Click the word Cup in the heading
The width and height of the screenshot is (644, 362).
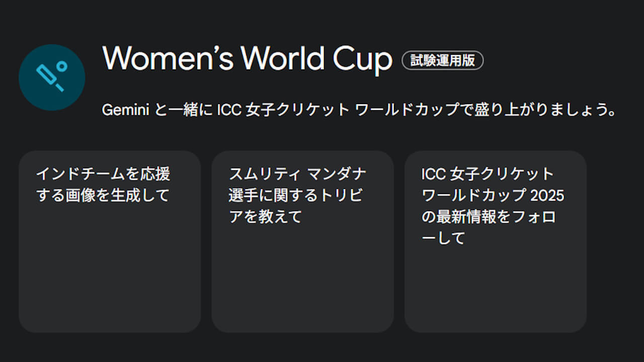click(362, 59)
